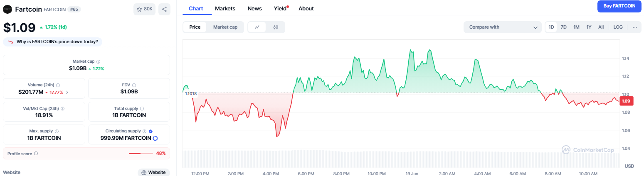Select the Price toggle option
The height and width of the screenshot is (176, 644).
(195, 27)
